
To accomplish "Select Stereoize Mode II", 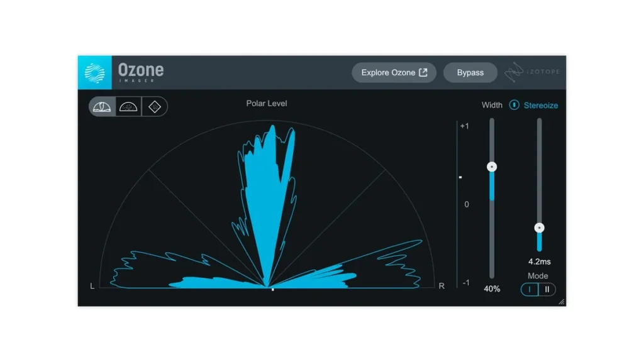I will click(547, 289).
